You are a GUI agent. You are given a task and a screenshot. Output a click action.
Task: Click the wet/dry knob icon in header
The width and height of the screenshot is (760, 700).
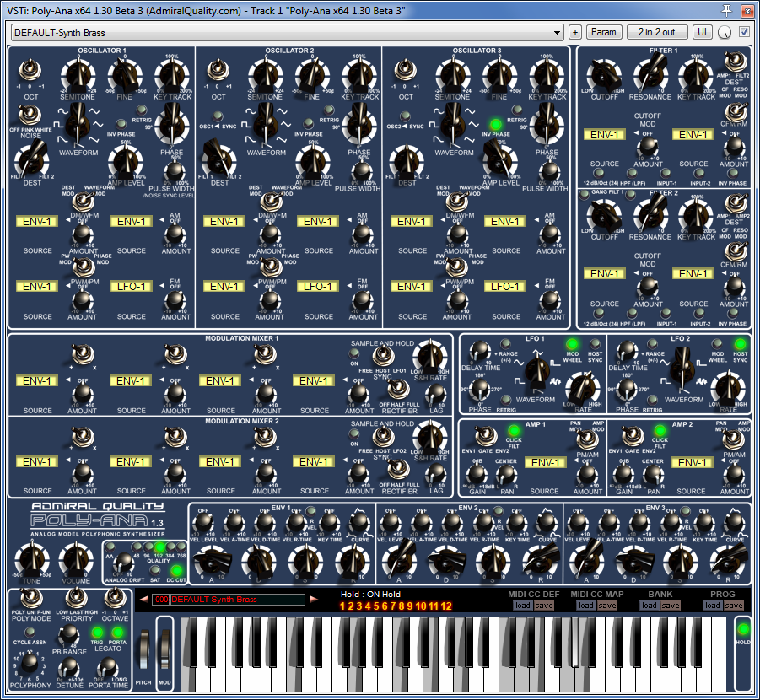tap(724, 33)
